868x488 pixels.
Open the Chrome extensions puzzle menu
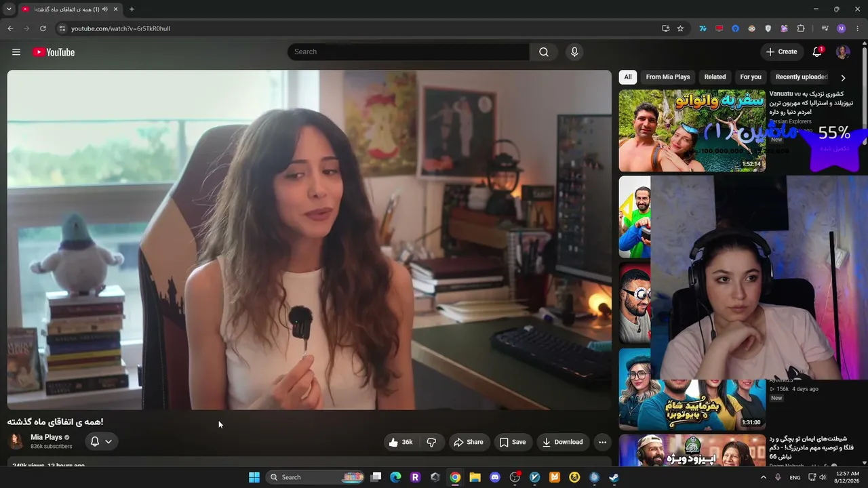coord(801,28)
